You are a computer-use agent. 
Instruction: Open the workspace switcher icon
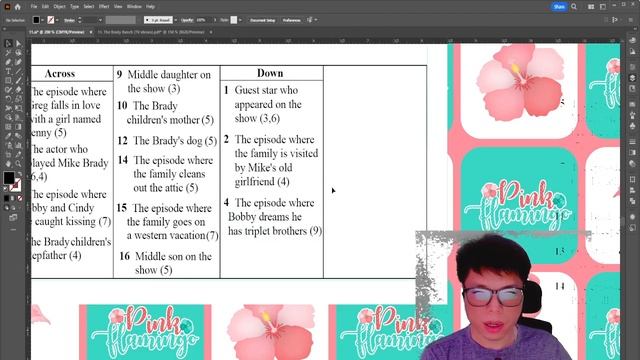coord(603,7)
